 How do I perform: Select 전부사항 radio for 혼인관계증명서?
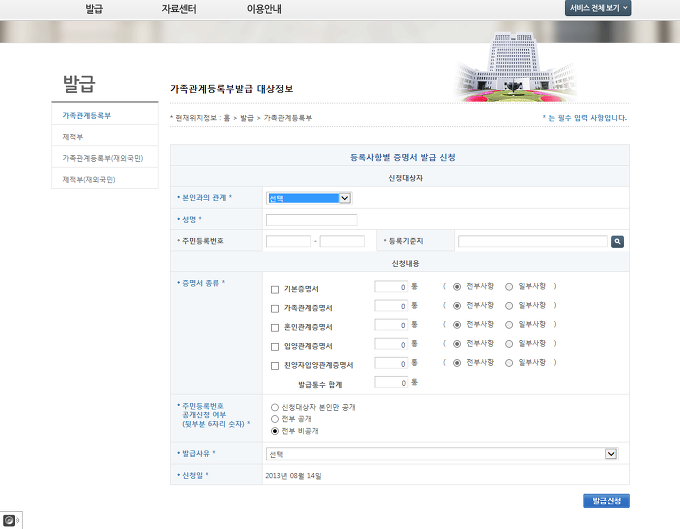click(457, 325)
